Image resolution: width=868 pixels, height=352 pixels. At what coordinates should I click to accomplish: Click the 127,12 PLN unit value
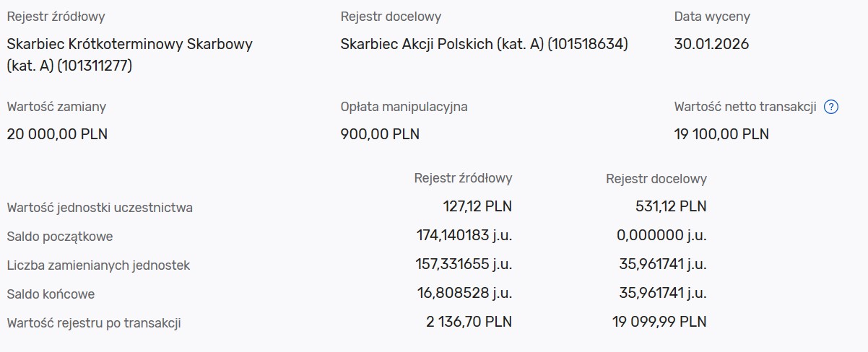(x=477, y=206)
